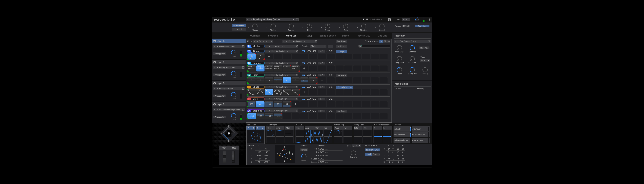This screenshot has width=644, height=184.
Task: Click the Timing lane clock icon
Action: click(249, 51)
